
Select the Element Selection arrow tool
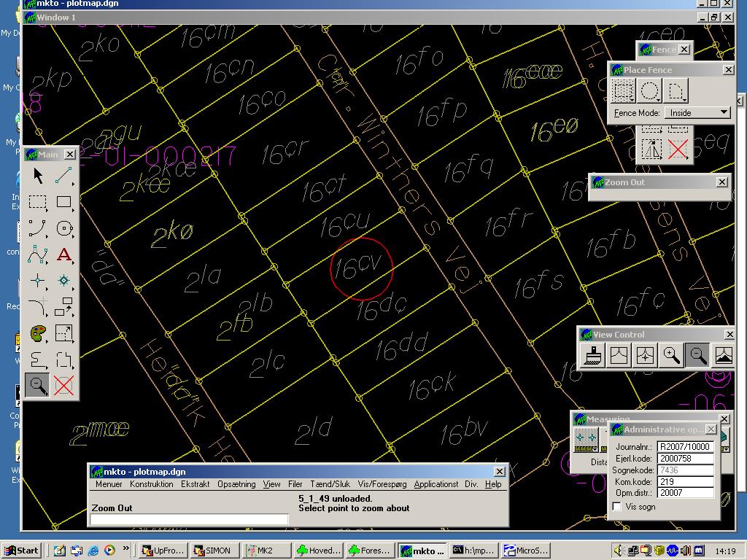click(x=38, y=176)
